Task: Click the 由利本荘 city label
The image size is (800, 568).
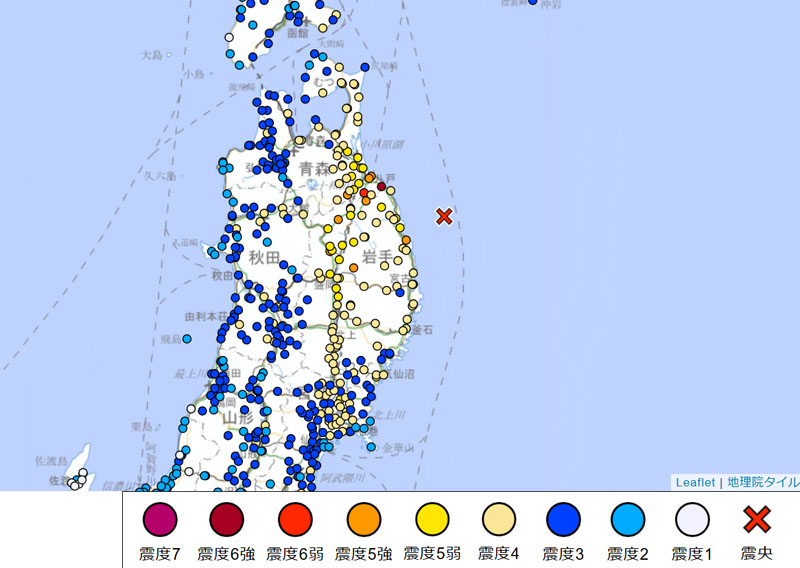Action: (206, 317)
